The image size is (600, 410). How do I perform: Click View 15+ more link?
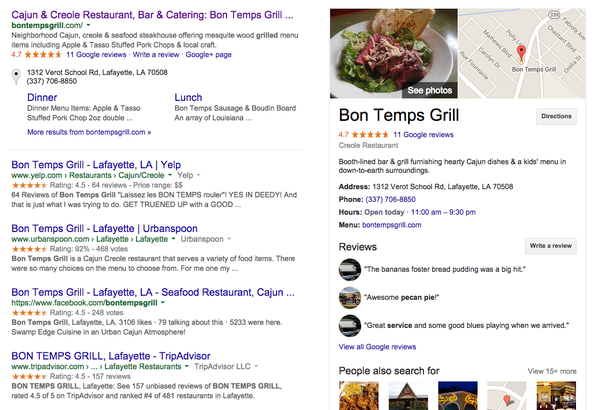(x=552, y=371)
